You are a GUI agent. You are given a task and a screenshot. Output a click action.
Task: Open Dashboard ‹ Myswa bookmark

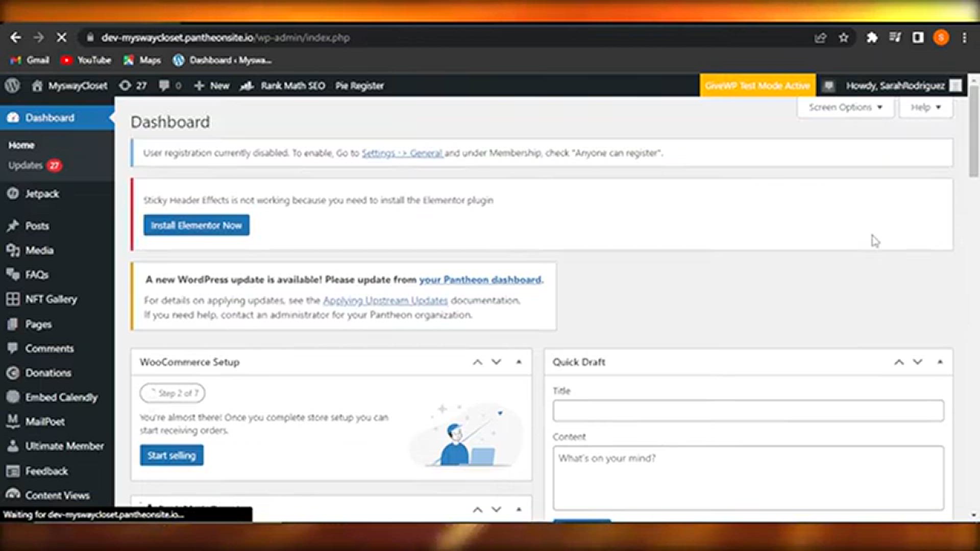point(222,60)
